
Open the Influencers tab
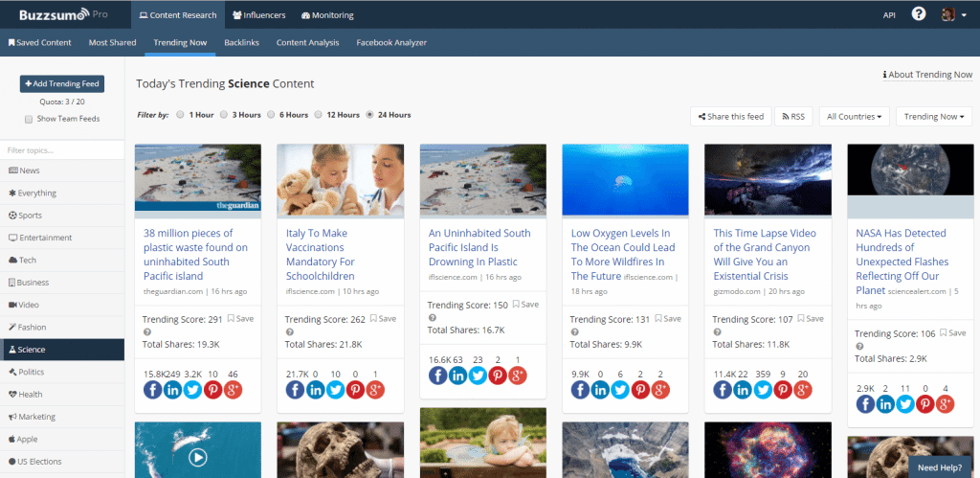(x=258, y=15)
